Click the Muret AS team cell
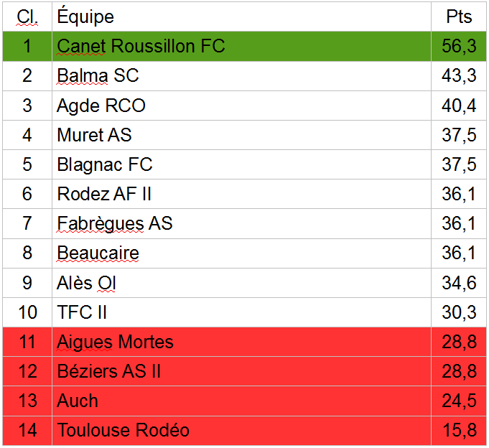The image size is (489, 448). (94, 135)
